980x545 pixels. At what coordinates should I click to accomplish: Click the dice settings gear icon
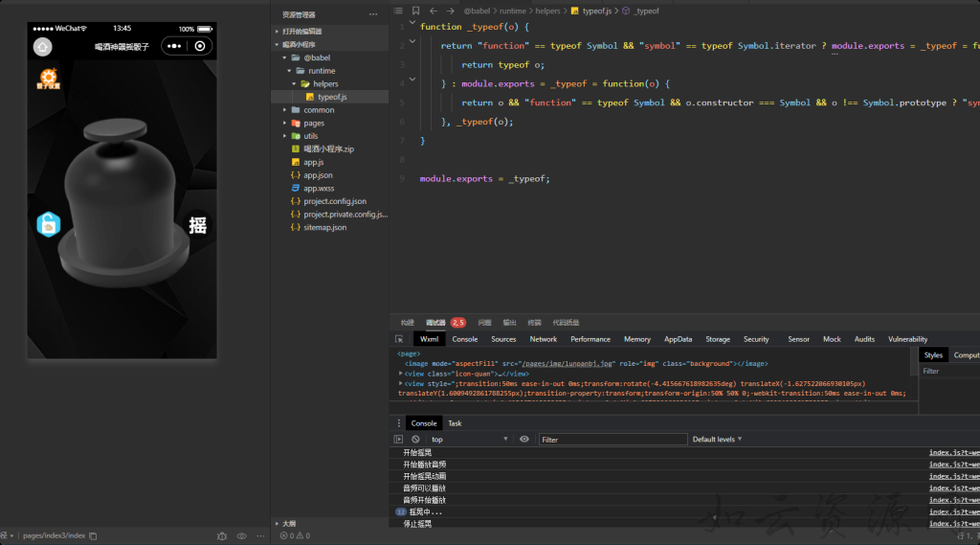[48, 78]
